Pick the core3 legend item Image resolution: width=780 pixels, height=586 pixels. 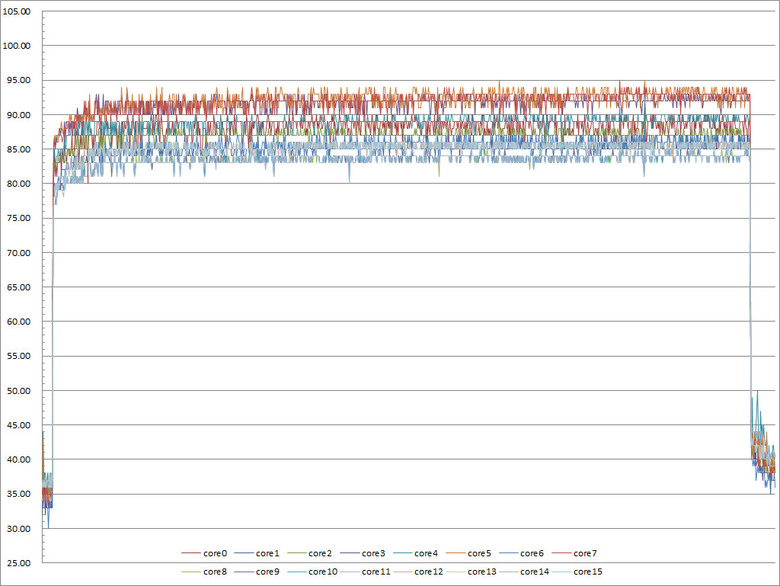[x=363, y=553]
